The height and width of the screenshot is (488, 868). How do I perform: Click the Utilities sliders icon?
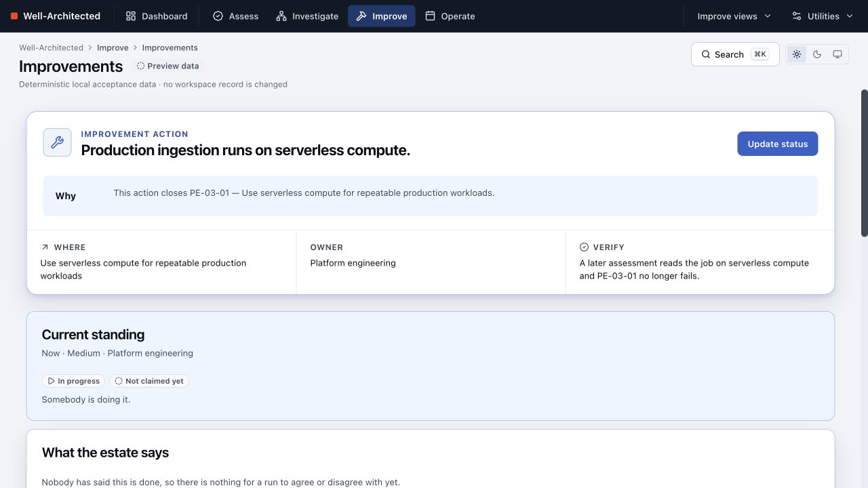coord(797,16)
